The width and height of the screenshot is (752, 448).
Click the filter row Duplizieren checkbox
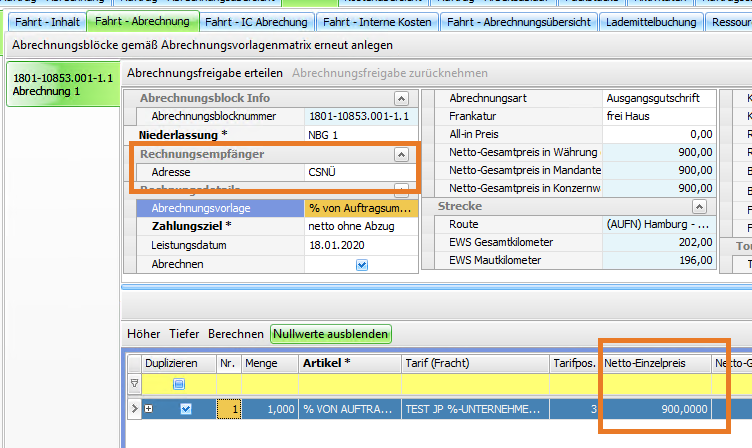(179, 384)
